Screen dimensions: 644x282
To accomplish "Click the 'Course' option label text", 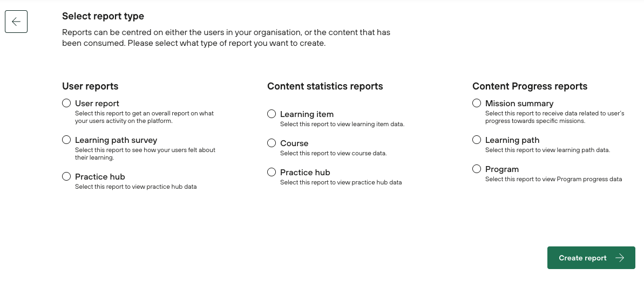I will [294, 143].
